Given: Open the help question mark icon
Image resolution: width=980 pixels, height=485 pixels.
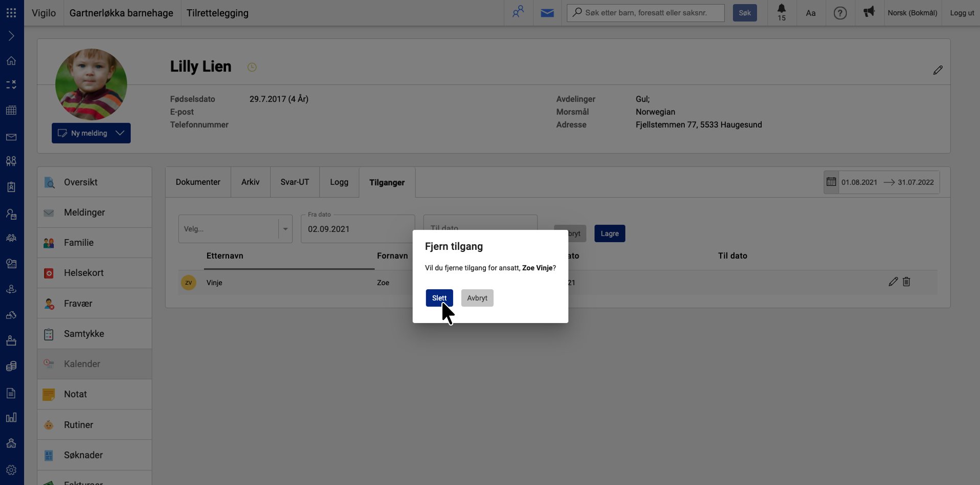Looking at the screenshot, I should (x=840, y=13).
